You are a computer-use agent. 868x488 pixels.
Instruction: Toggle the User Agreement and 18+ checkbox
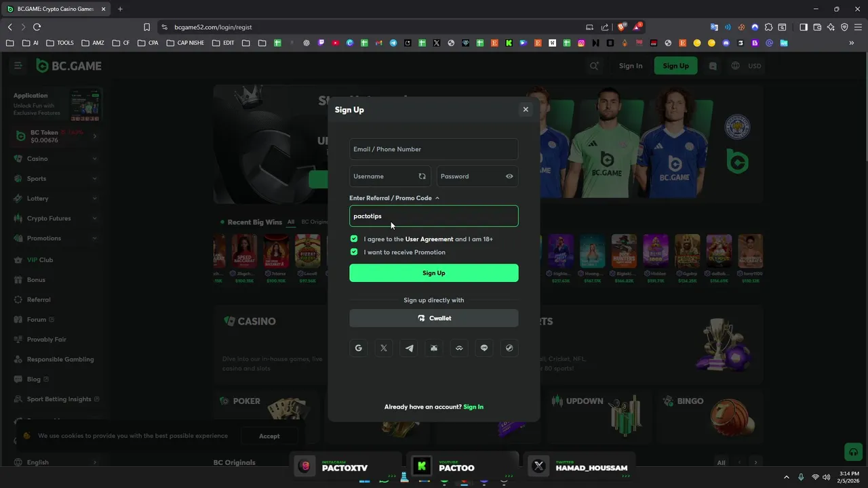354,239
